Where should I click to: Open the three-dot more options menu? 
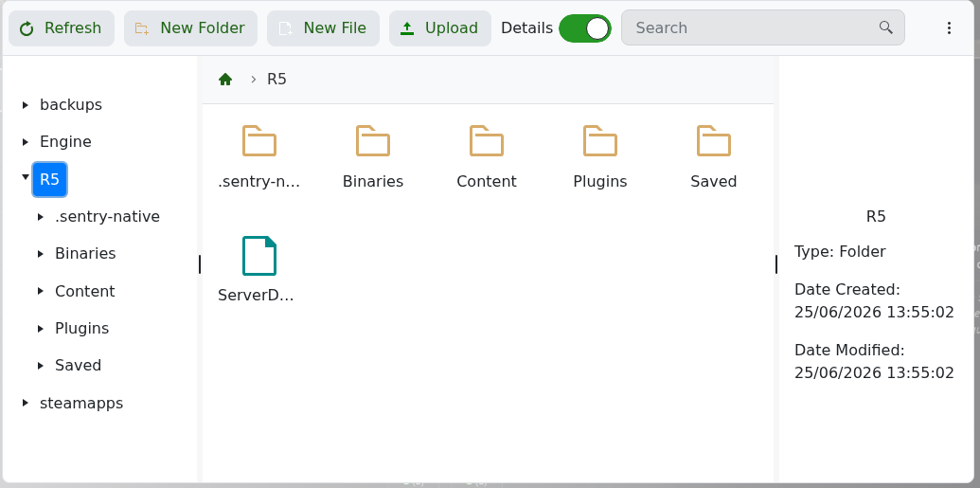tap(949, 28)
